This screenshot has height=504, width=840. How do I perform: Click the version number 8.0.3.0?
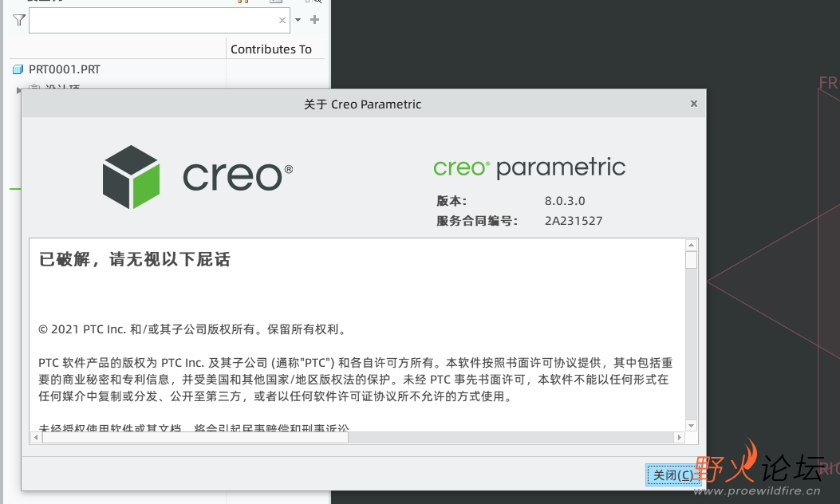click(565, 201)
